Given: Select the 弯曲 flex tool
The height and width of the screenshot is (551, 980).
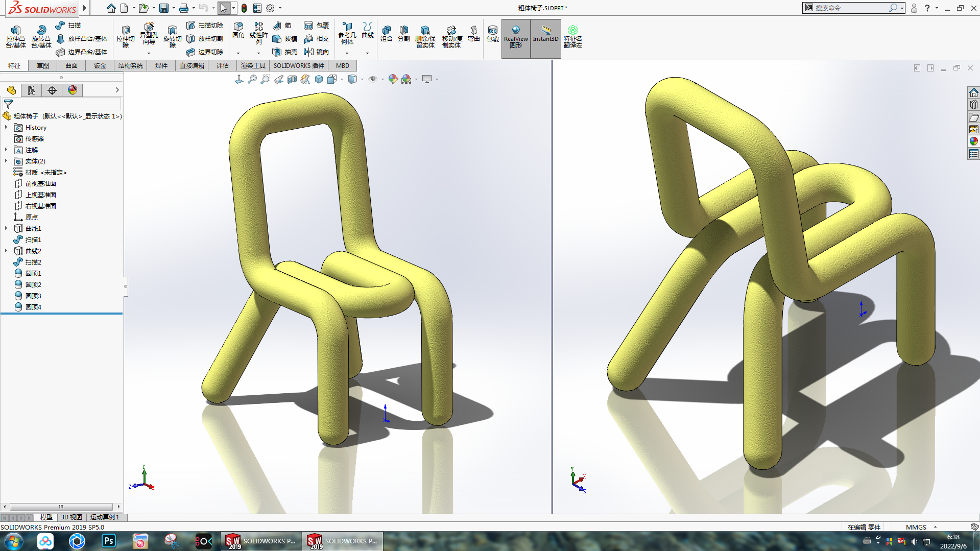Looking at the screenshot, I should pos(474,34).
